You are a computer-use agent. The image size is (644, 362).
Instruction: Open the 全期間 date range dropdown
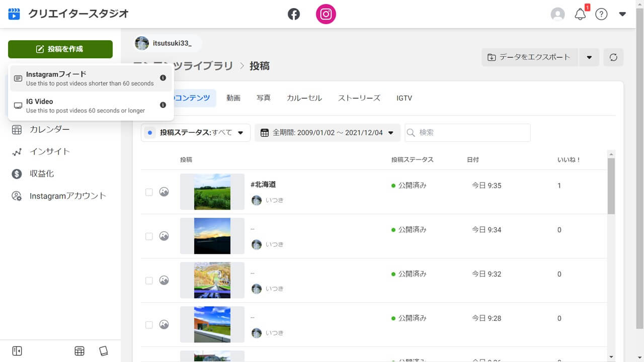(x=328, y=133)
